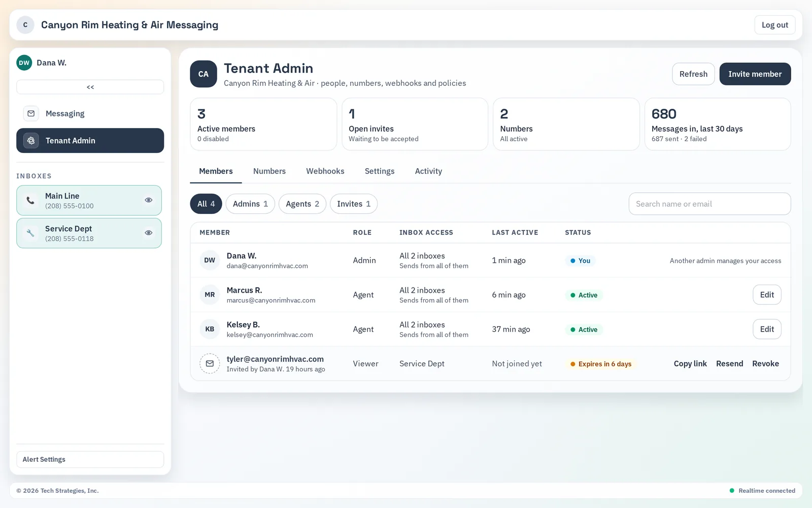Screen dimensions: 812x508
Task: Revoke tyler's pending invite
Action: point(765,364)
